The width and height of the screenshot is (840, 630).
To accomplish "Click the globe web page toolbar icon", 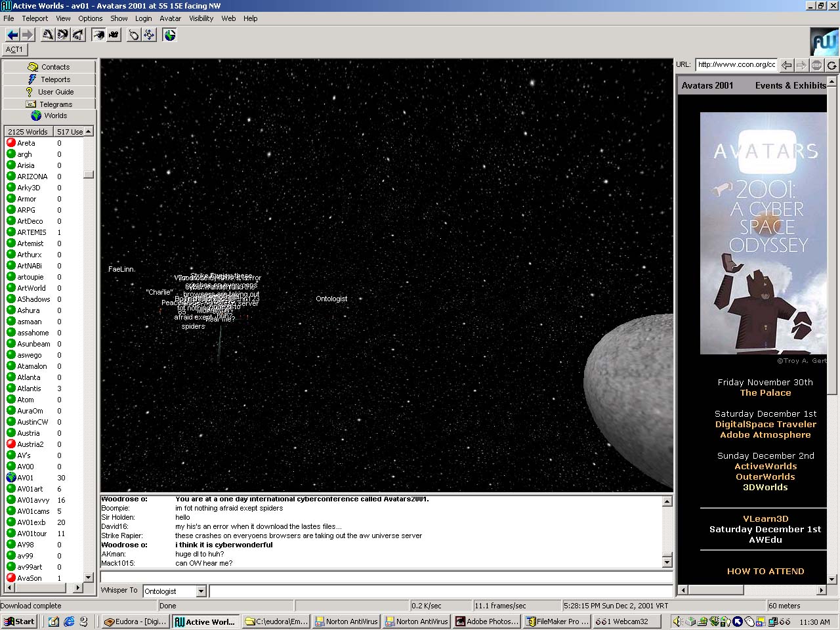I will pos(170,35).
